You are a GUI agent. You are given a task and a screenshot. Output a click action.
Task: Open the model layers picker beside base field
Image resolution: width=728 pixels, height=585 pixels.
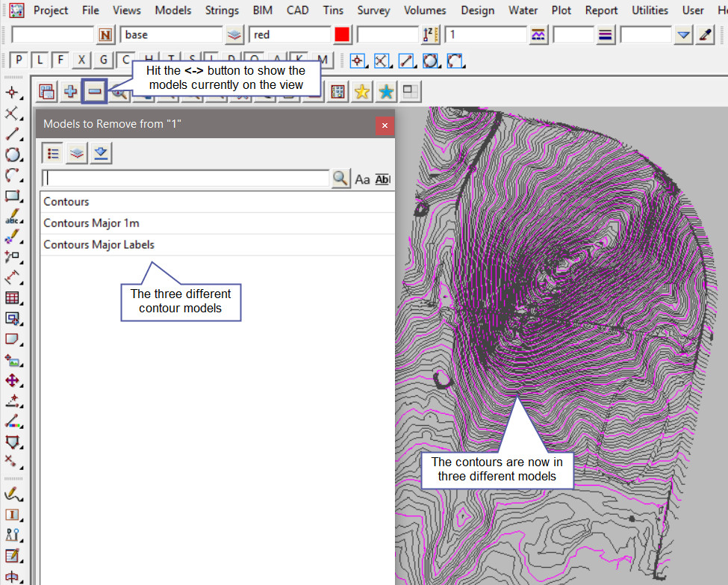235,35
